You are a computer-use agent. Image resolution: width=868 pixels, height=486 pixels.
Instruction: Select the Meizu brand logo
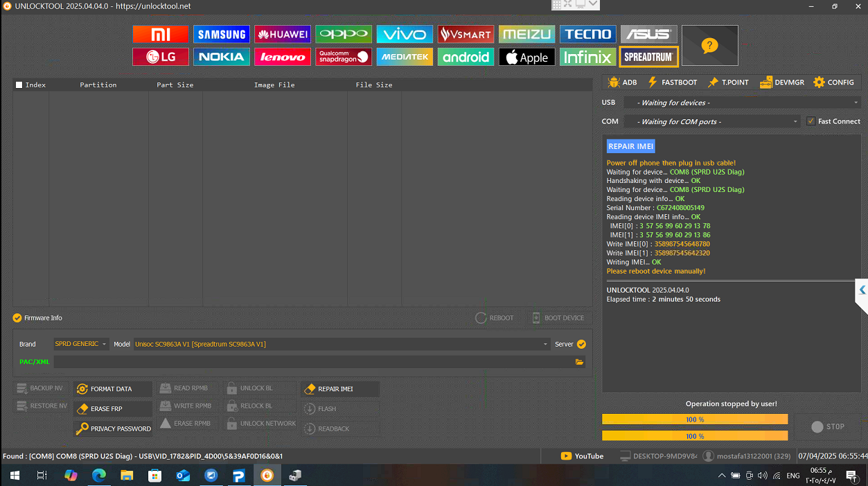(527, 34)
